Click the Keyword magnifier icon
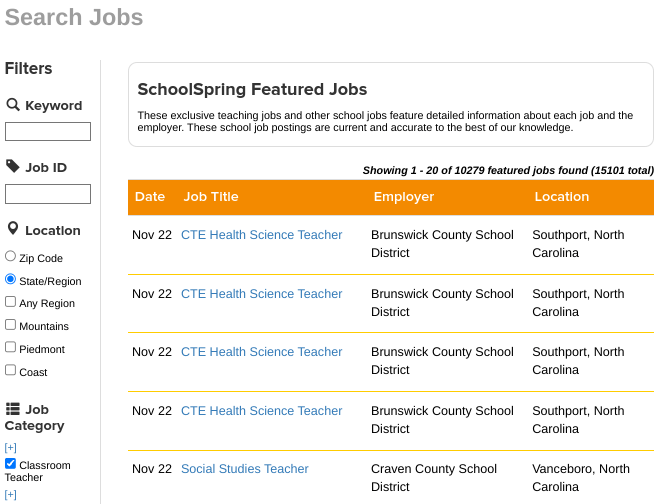This screenshot has height=504, width=667. click(x=13, y=105)
